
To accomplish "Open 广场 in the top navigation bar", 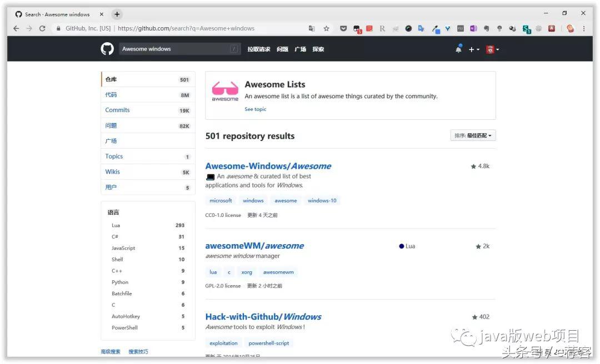I will pos(301,49).
